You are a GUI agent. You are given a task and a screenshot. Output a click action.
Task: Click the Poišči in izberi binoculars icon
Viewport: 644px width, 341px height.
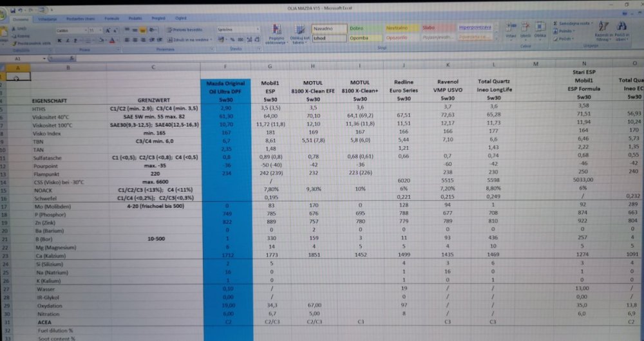tap(622, 30)
